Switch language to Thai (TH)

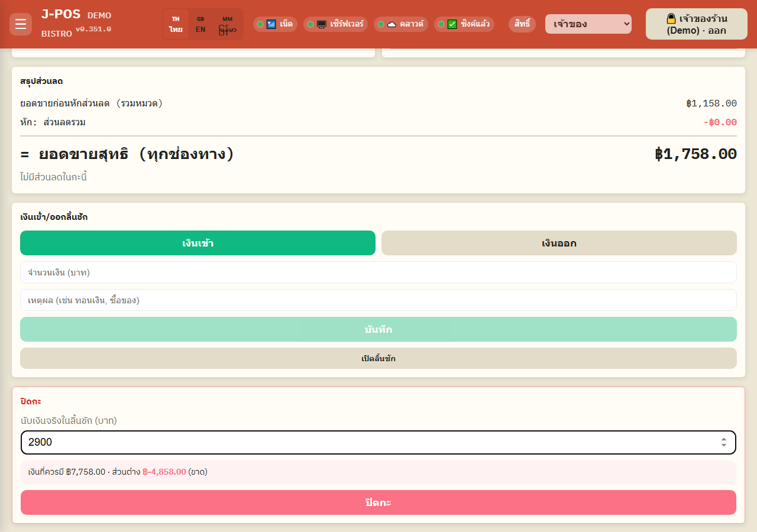pyautogui.click(x=176, y=24)
